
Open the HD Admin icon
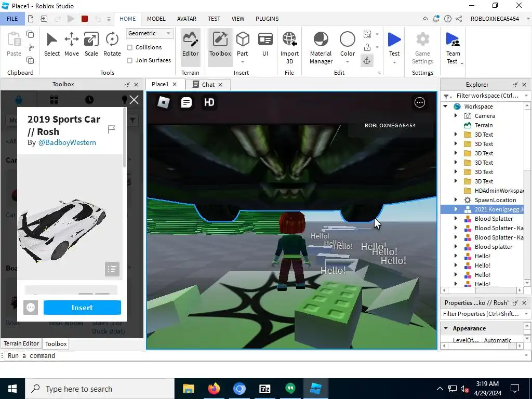(x=209, y=102)
